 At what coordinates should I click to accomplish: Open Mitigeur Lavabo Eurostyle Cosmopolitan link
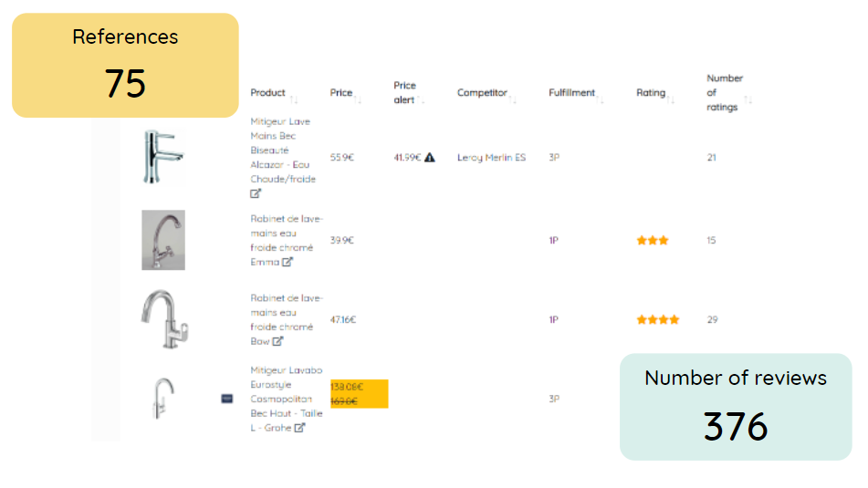287,399
